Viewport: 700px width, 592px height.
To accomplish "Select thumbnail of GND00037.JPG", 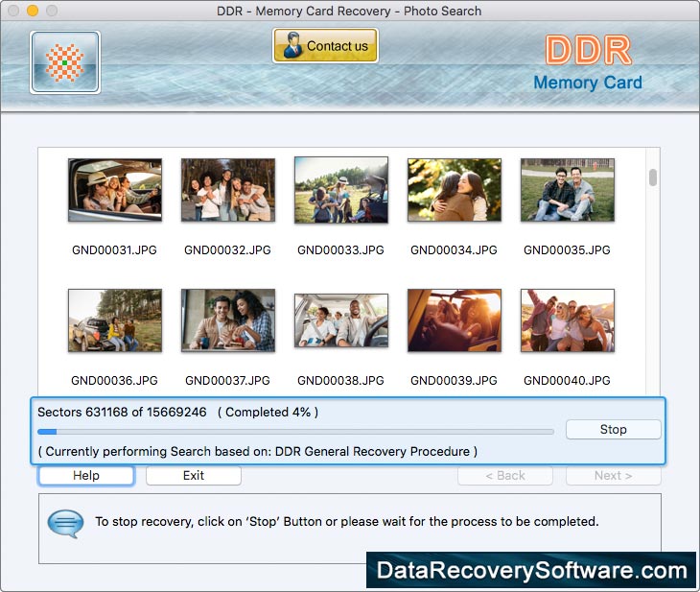I will (228, 320).
